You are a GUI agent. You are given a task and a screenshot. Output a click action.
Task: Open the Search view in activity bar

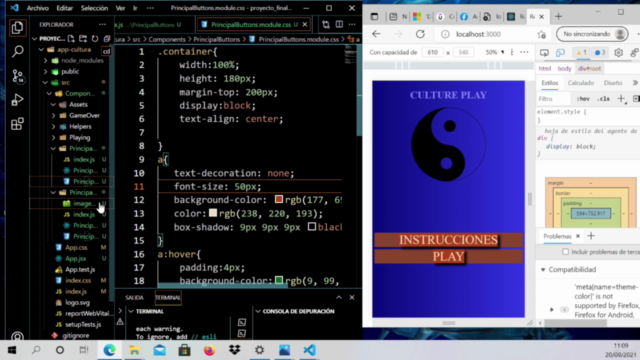17,51
